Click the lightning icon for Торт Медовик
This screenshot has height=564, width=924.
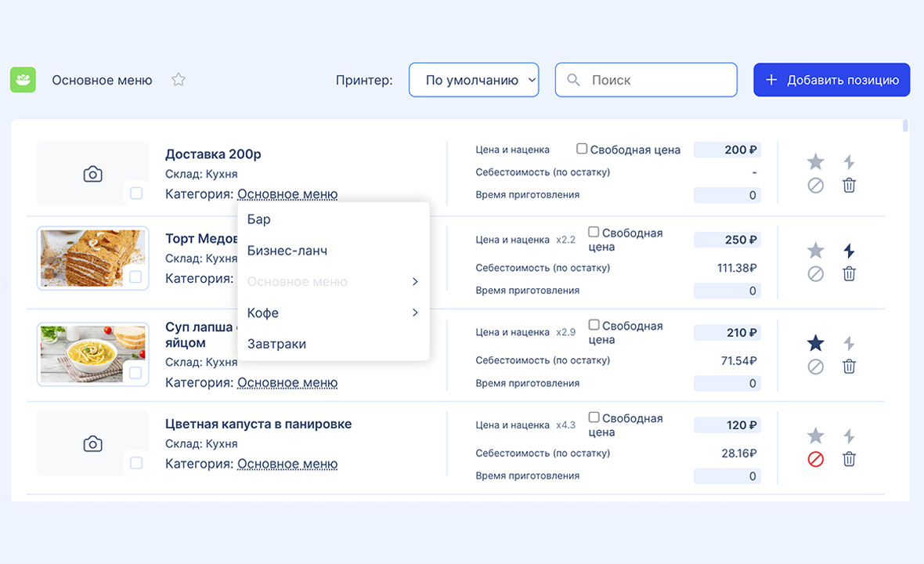pos(849,251)
